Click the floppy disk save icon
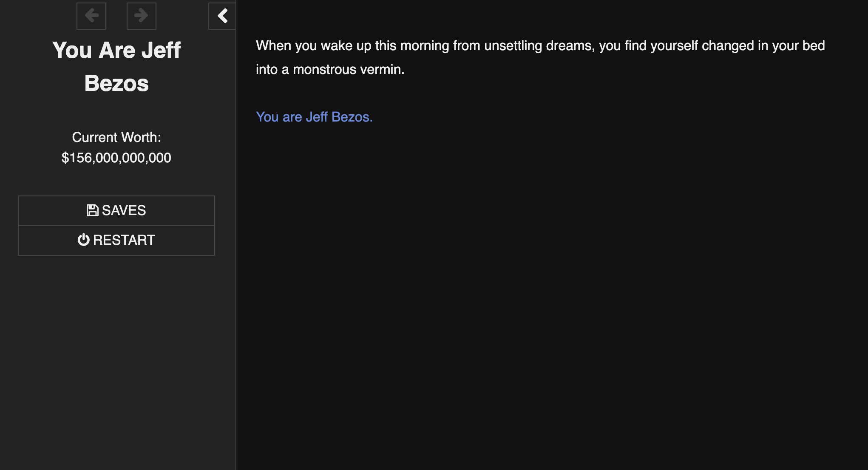The image size is (868, 470). tap(92, 210)
